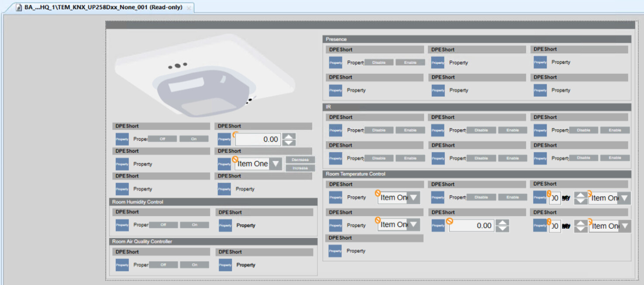Click Property icon beside Presence Disable/Enable buttons
Screen dimensions: 644x285
tap(335, 62)
